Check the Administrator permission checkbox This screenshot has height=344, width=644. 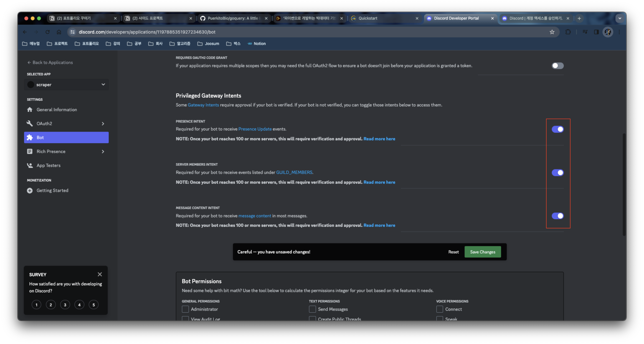click(185, 309)
